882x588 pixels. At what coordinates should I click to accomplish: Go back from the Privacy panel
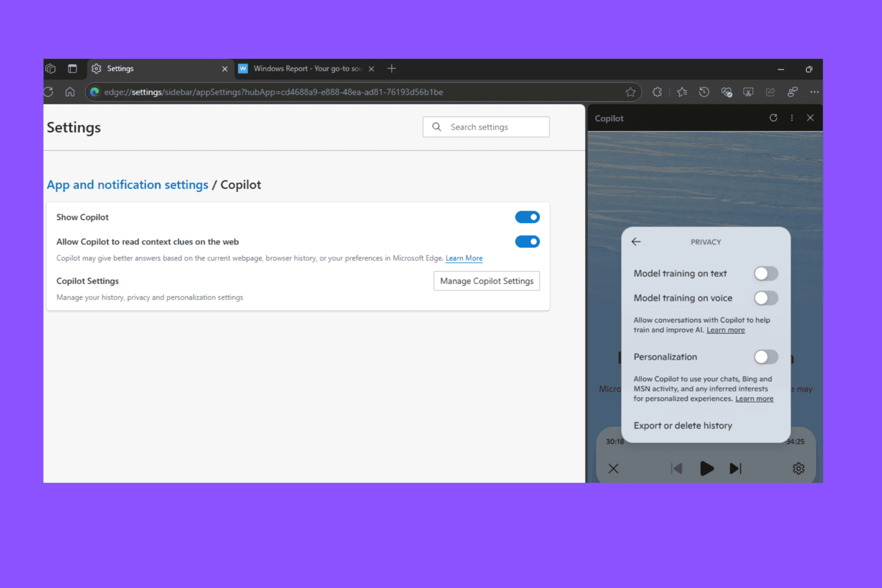point(636,242)
